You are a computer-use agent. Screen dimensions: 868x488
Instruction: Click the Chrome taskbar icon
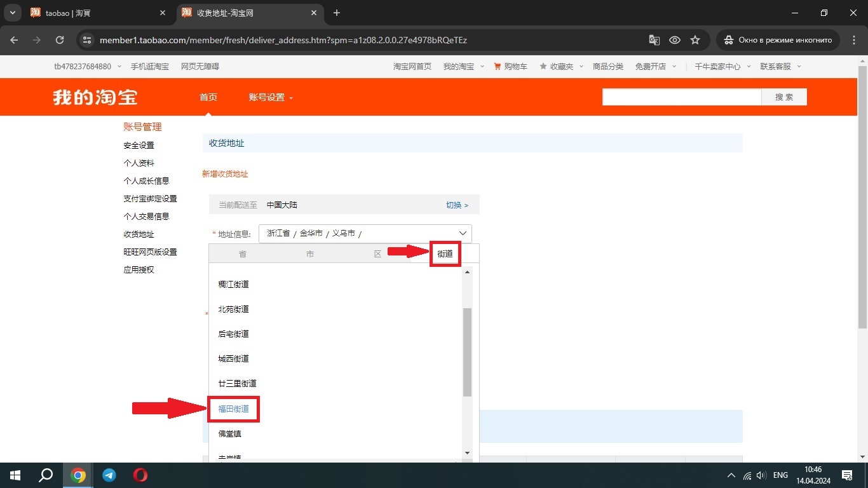pos(78,475)
